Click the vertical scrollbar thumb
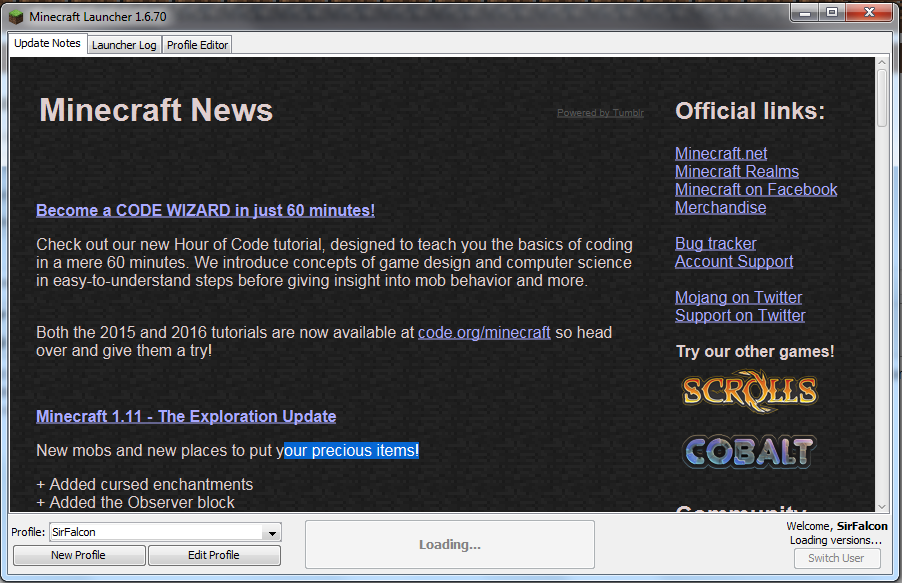The image size is (902, 583). pyautogui.click(x=882, y=98)
